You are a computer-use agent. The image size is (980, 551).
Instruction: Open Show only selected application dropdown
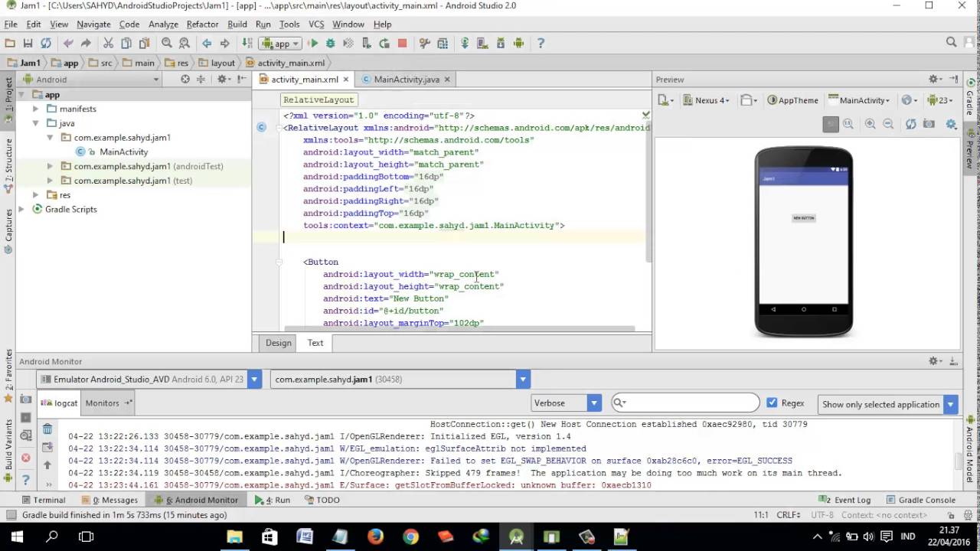tap(888, 404)
